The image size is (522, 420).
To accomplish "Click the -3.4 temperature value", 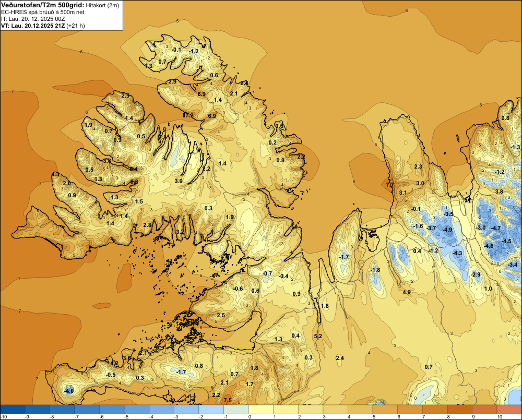I will tap(513, 265).
